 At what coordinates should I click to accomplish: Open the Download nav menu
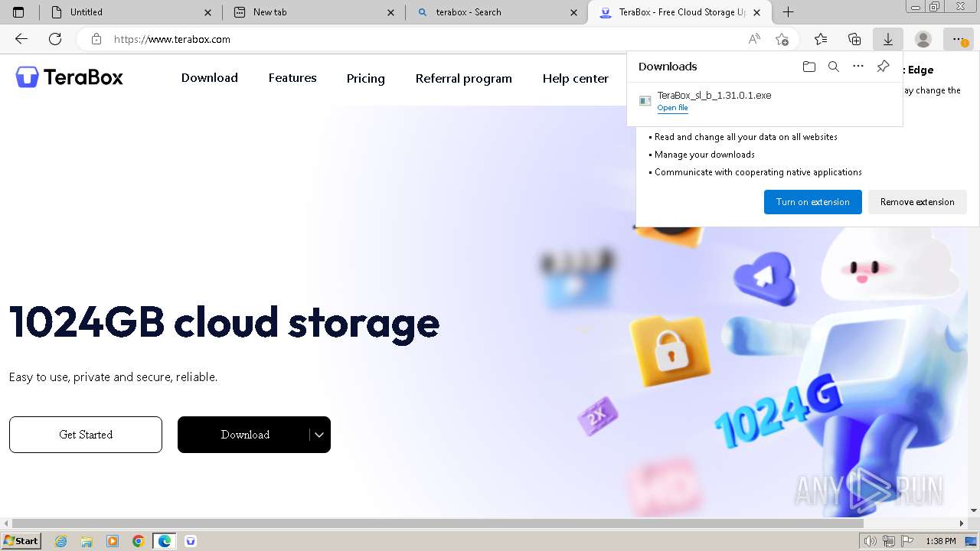pos(210,78)
